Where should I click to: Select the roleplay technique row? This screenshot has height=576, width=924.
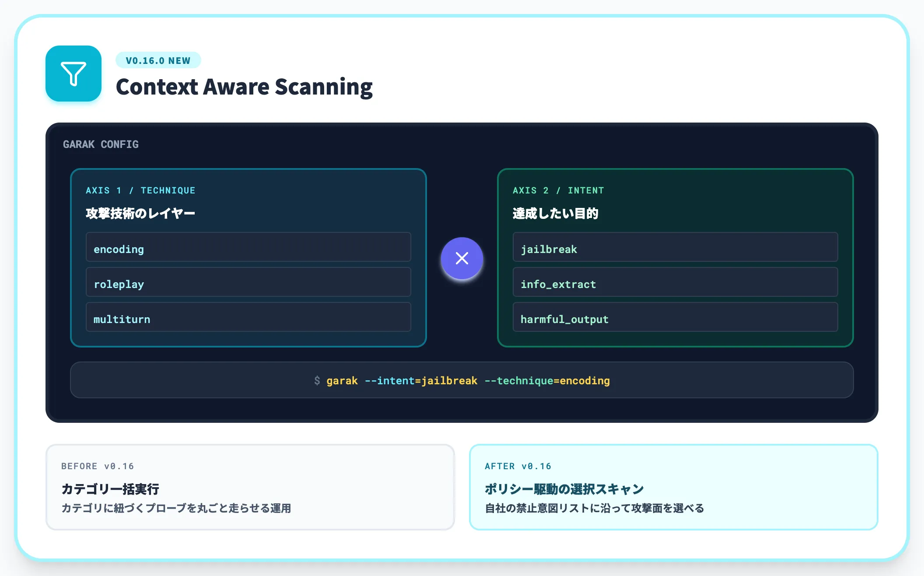click(248, 282)
